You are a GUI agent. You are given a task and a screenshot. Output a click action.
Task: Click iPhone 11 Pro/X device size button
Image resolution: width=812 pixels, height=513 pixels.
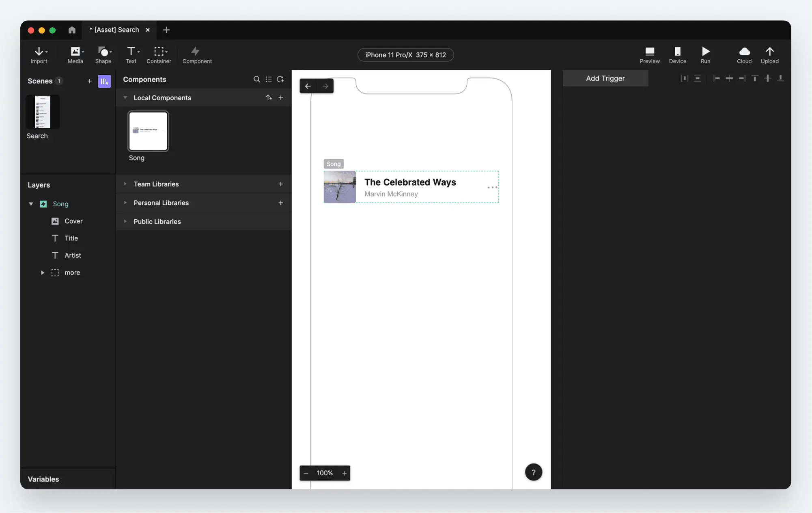pyautogui.click(x=405, y=55)
